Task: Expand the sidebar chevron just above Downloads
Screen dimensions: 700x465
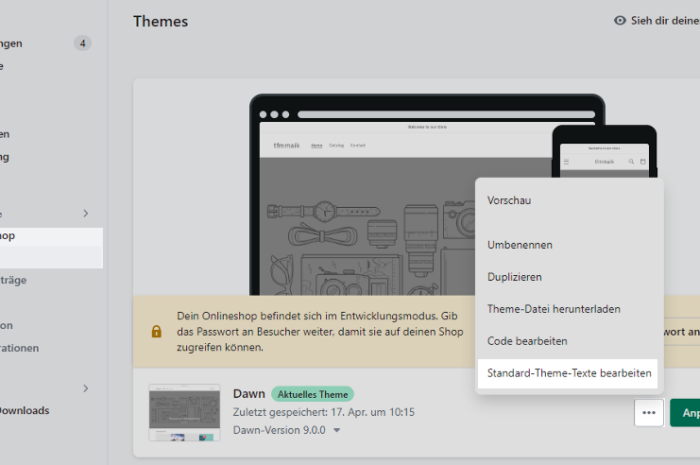Action: [x=85, y=388]
